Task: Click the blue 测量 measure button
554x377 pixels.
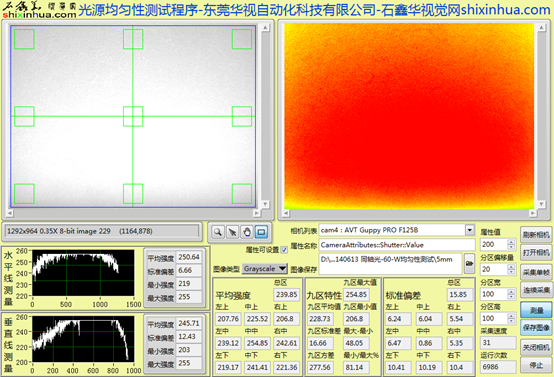Action: [x=536, y=310]
